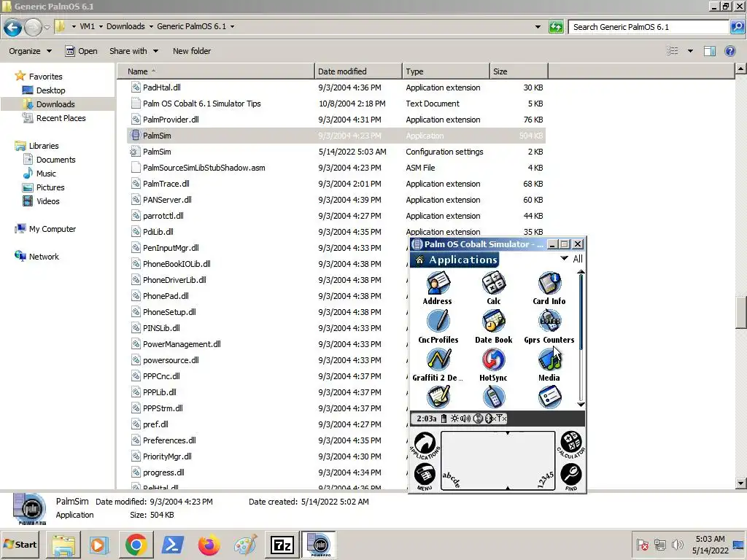
Task: Click New folder button
Action: [192, 51]
